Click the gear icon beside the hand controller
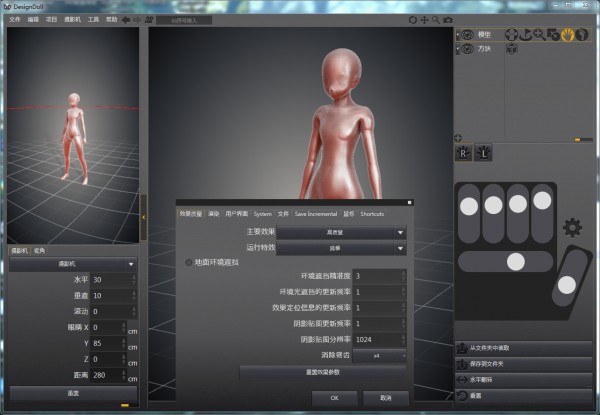This screenshot has width=600, height=415. tap(572, 227)
